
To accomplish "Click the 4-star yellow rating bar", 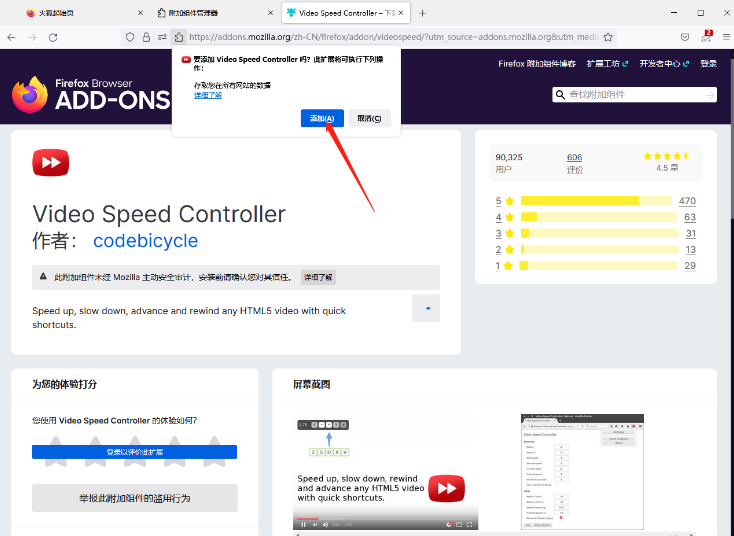I will pos(599,217).
